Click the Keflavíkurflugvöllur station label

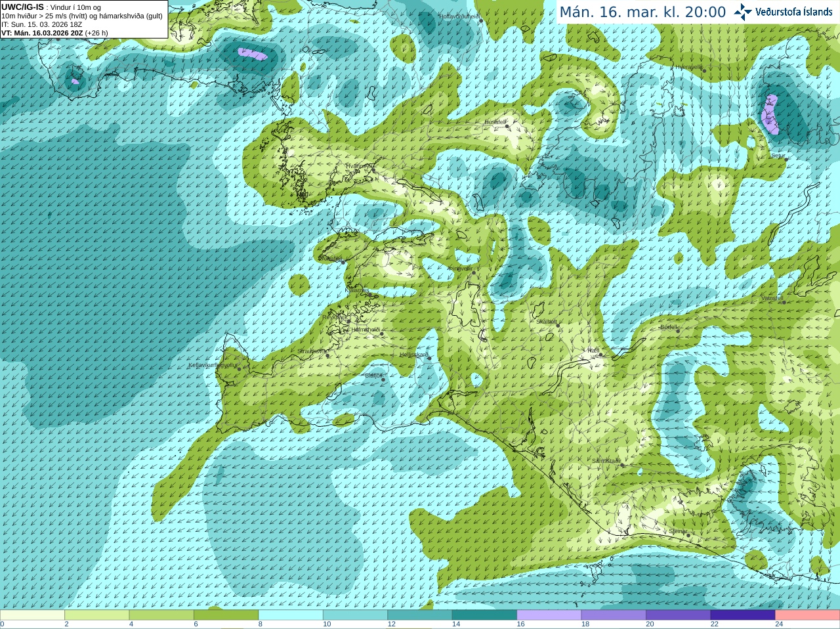[x=213, y=365]
